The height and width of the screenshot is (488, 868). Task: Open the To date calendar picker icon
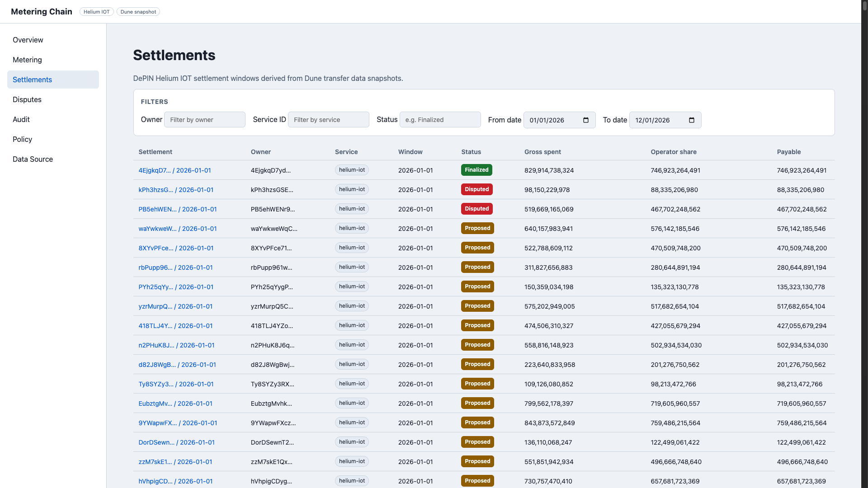[692, 120]
